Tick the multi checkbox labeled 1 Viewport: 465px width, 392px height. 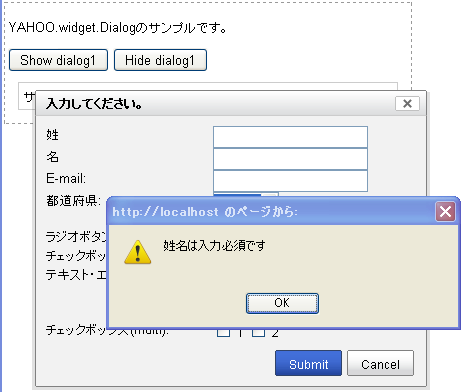click(223, 332)
